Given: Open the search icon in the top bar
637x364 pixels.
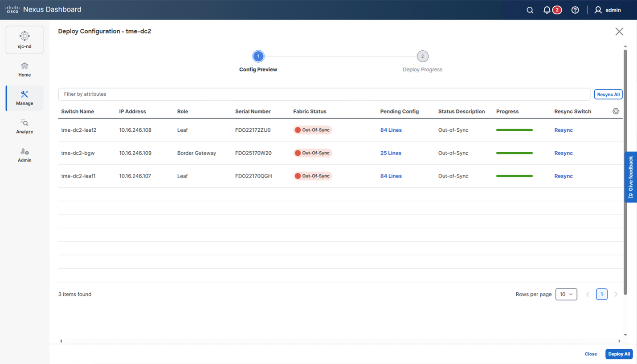Looking at the screenshot, I should [x=530, y=10].
